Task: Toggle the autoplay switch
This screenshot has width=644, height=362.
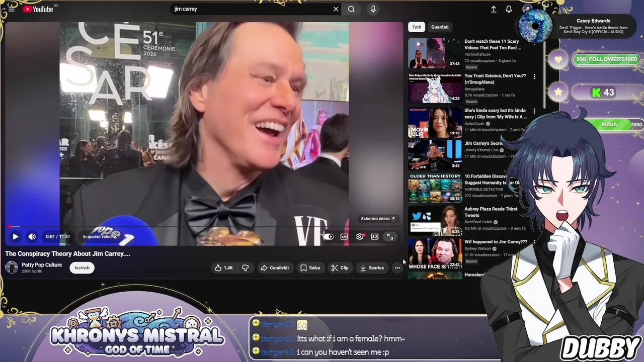Action: coord(329,237)
